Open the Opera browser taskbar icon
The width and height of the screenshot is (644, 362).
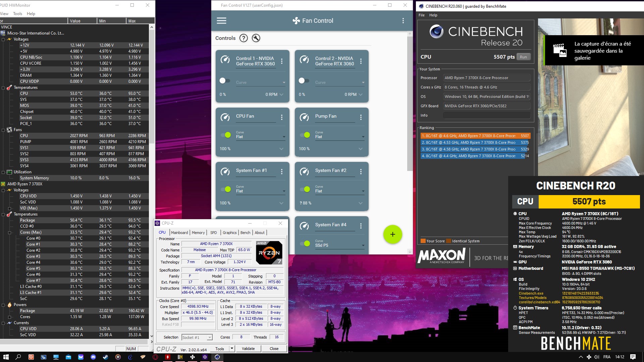155,357
